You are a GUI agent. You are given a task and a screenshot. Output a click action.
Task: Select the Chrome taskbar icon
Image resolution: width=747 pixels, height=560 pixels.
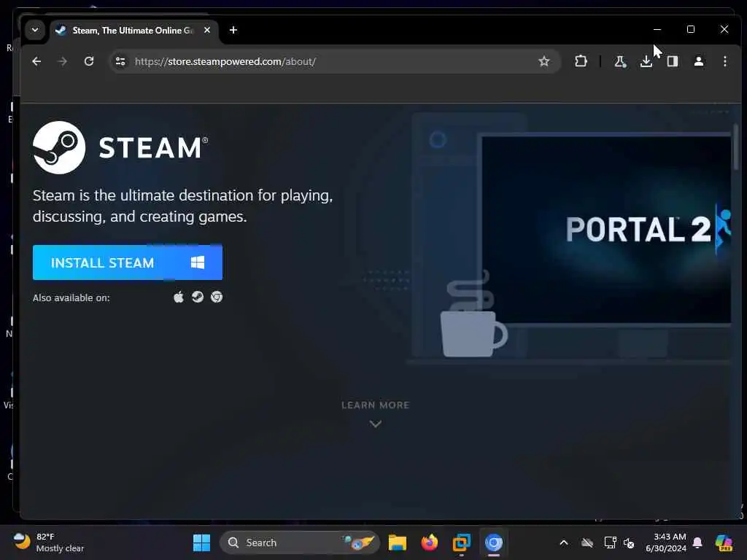point(494,542)
